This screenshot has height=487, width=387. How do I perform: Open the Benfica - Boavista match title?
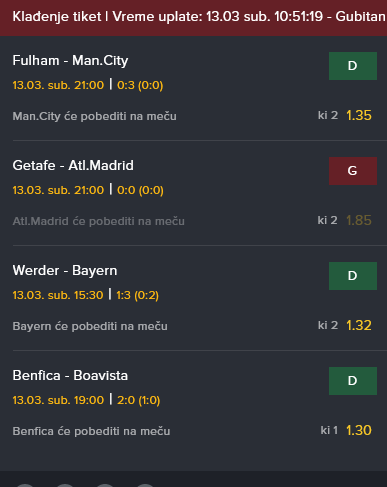pyautogui.click(x=70, y=376)
